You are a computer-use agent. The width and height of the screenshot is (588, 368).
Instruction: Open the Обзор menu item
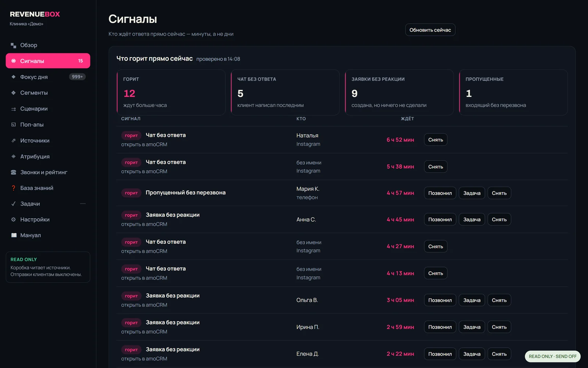[48, 45]
